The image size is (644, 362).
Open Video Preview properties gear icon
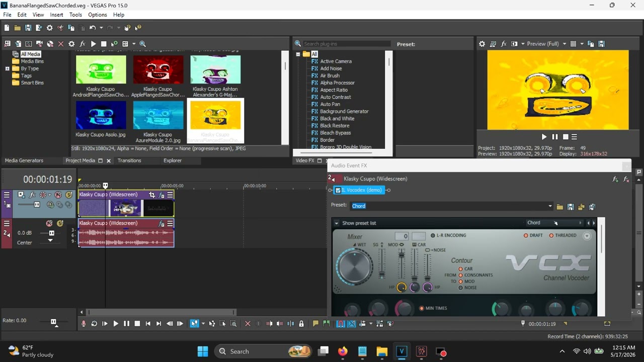(x=482, y=44)
